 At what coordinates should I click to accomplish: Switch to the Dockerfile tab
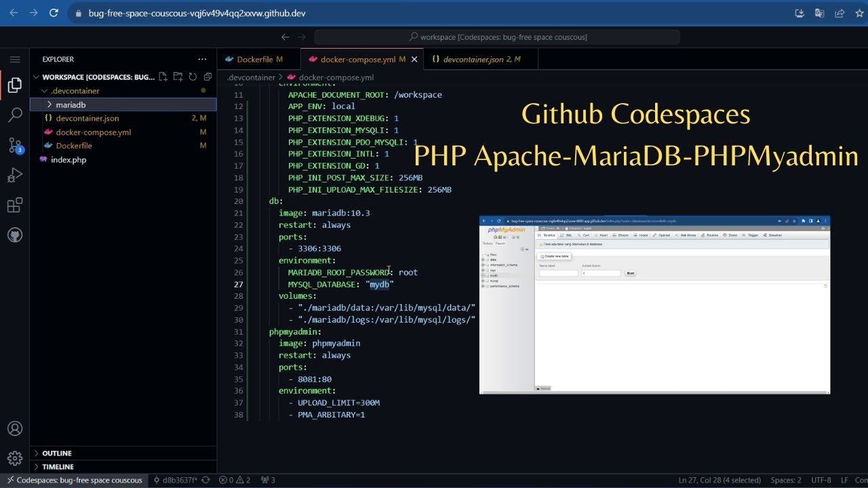[x=259, y=59]
